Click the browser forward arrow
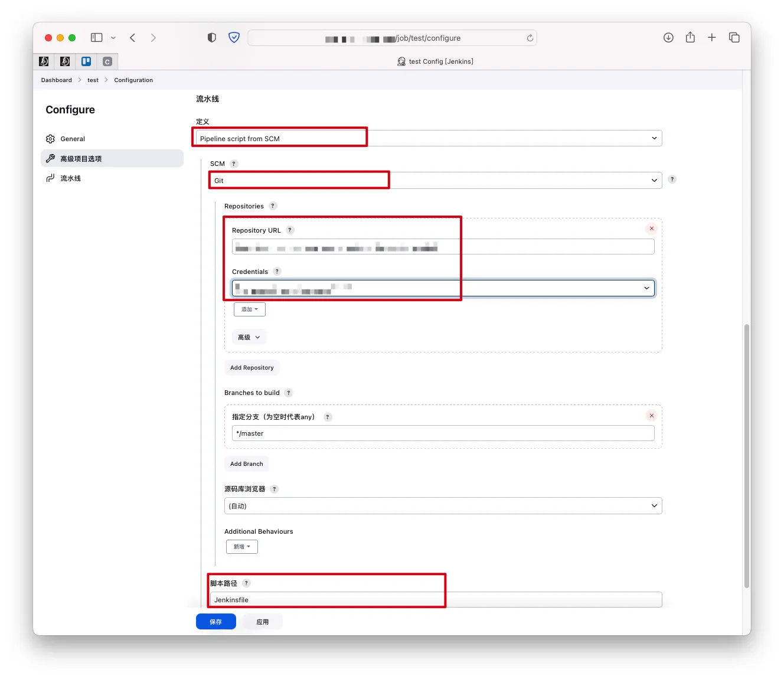This screenshot has height=679, width=784. click(x=153, y=38)
